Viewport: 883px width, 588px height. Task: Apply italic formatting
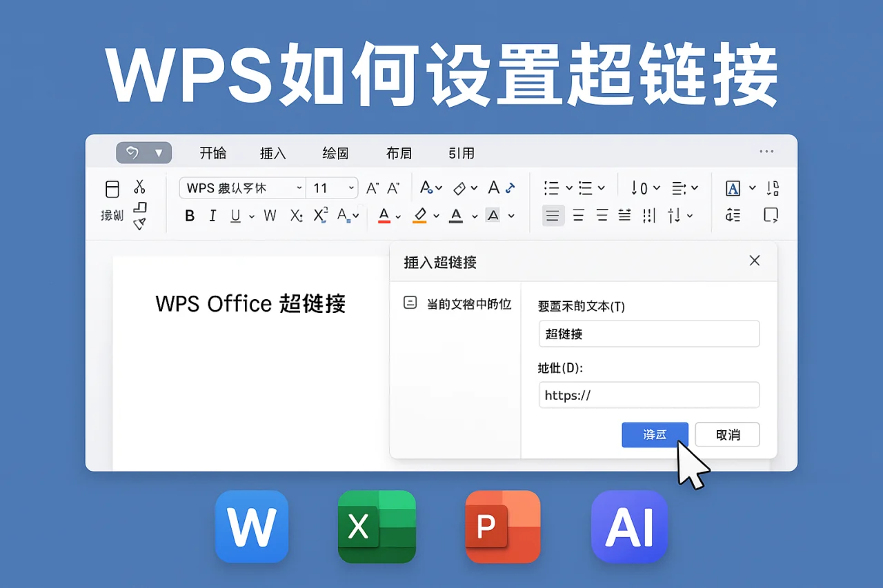(212, 215)
